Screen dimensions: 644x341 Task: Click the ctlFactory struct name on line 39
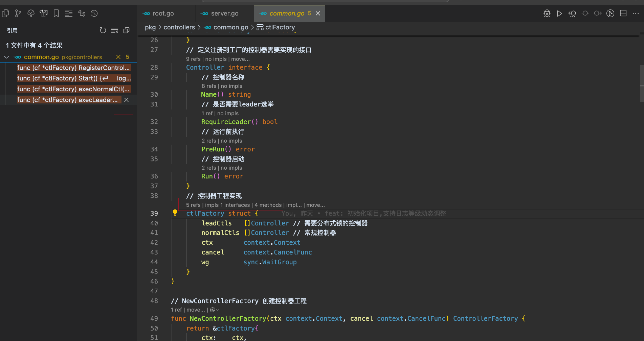pos(205,214)
